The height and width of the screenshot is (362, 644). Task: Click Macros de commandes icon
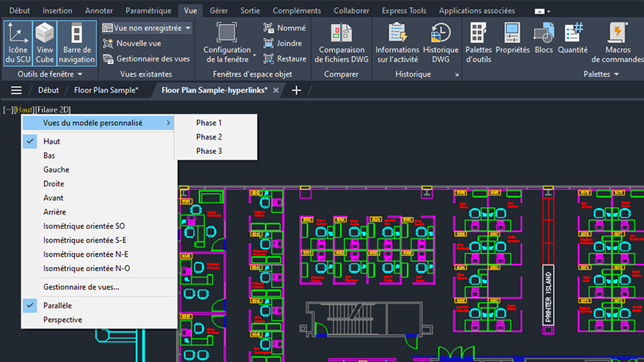[618, 43]
